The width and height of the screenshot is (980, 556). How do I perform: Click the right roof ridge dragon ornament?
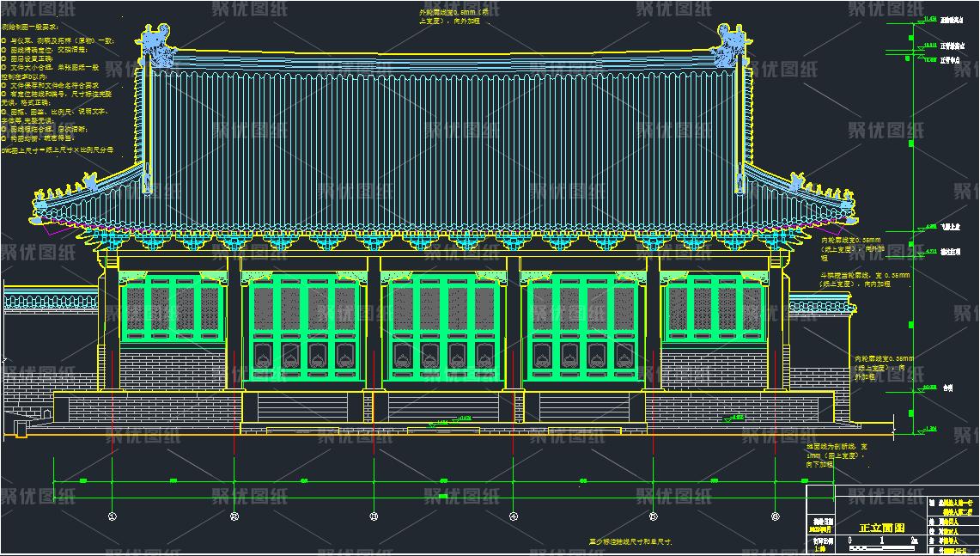click(x=732, y=45)
